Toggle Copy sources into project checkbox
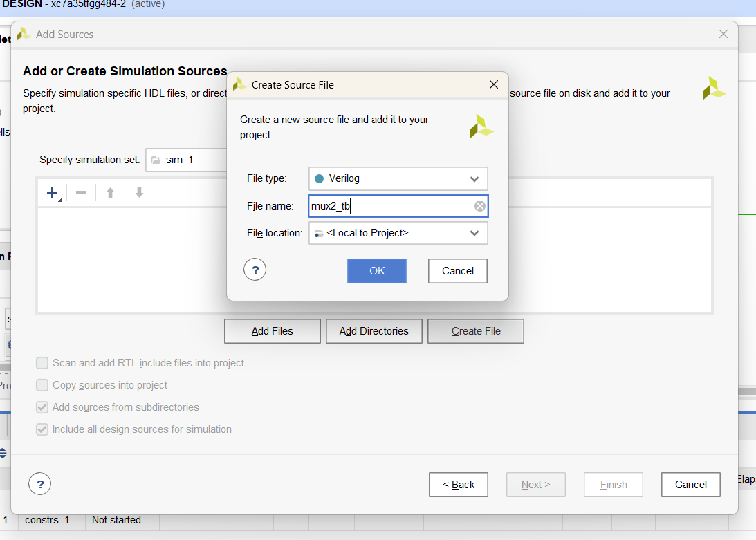 click(42, 385)
